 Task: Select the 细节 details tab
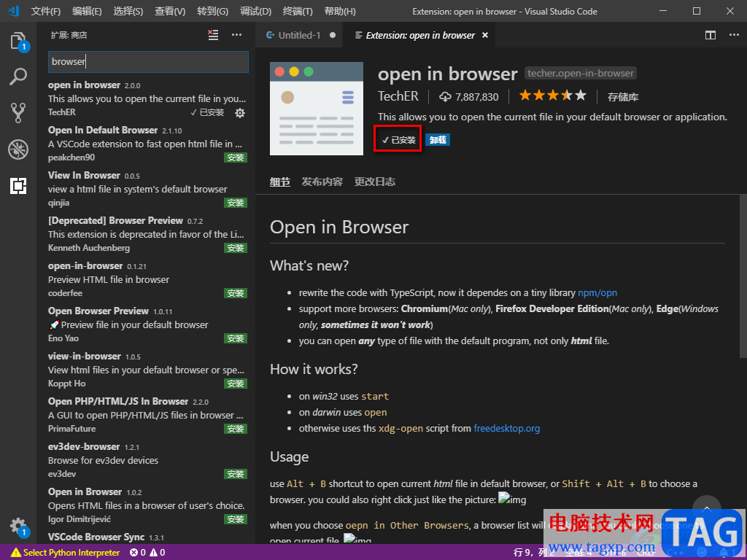click(280, 182)
